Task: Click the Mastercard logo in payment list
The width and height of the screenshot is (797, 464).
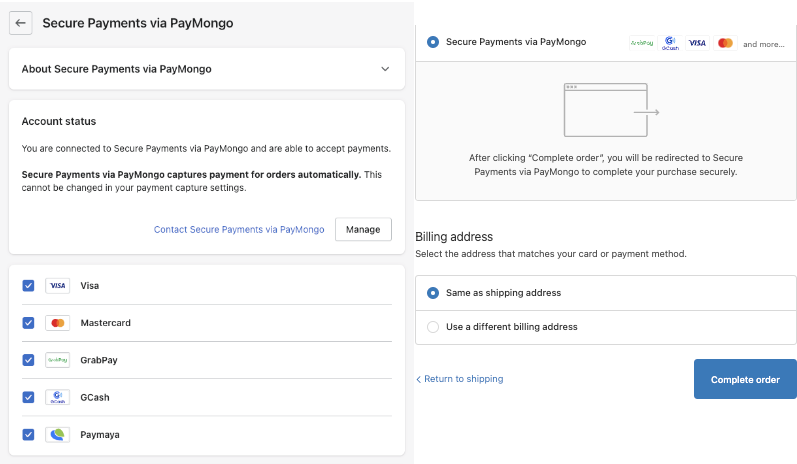Action: click(57, 323)
